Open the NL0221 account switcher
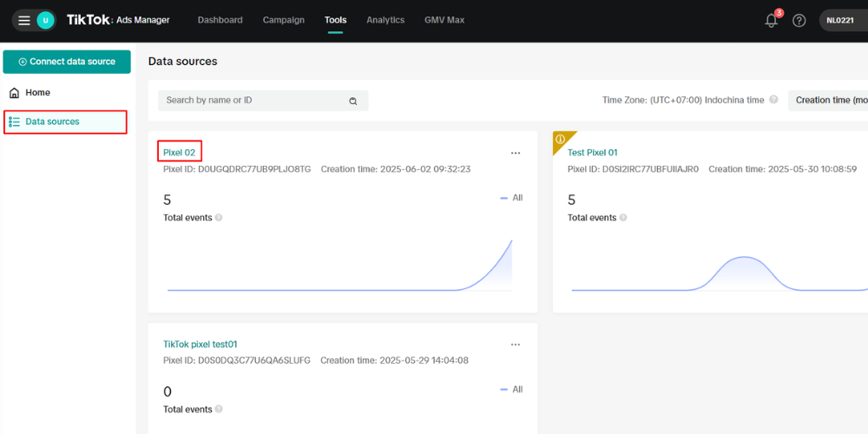868x434 pixels. [843, 21]
